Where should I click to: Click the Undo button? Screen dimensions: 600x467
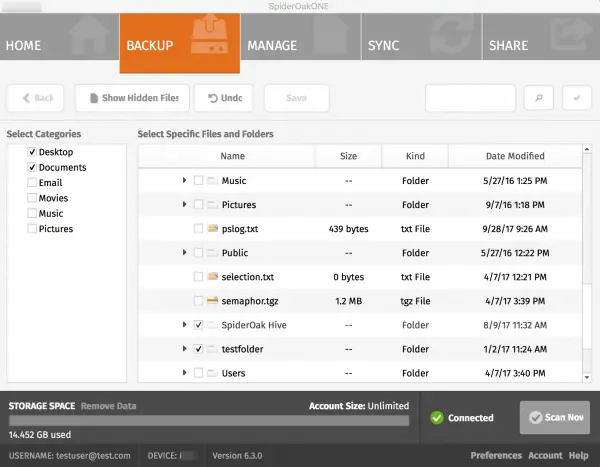point(224,98)
